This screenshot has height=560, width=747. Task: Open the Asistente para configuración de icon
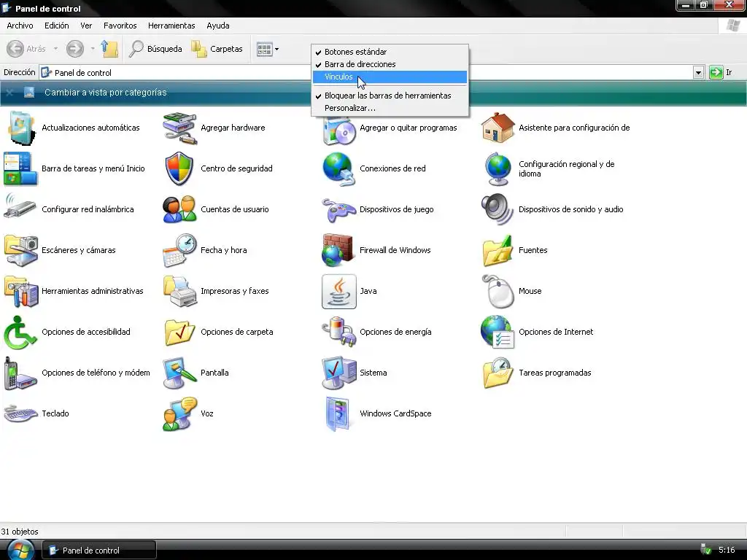498,128
